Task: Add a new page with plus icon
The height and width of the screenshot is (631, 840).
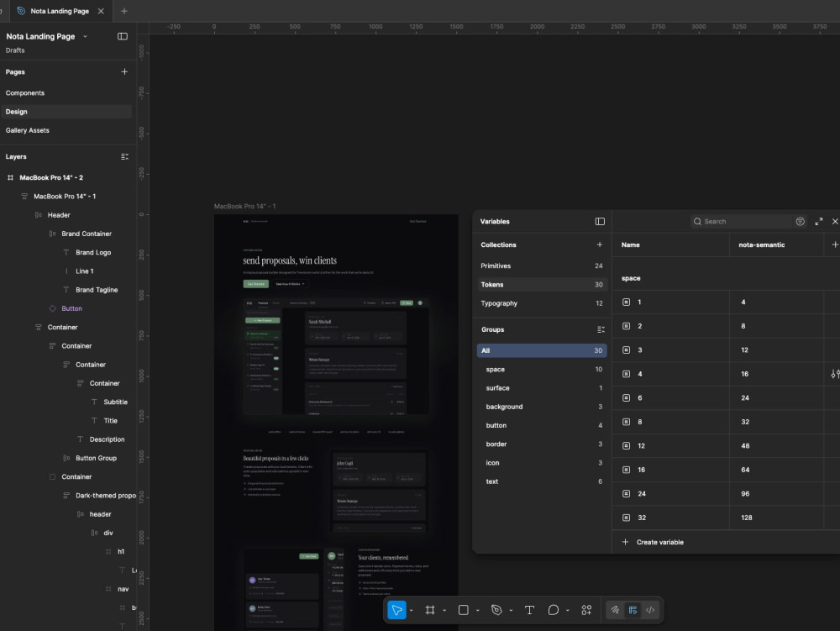Action: click(124, 71)
